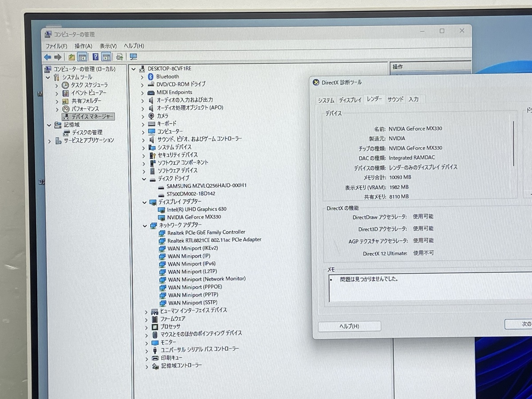
Task: Click the Help question mark toolbar icon
Action: point(95,57)
